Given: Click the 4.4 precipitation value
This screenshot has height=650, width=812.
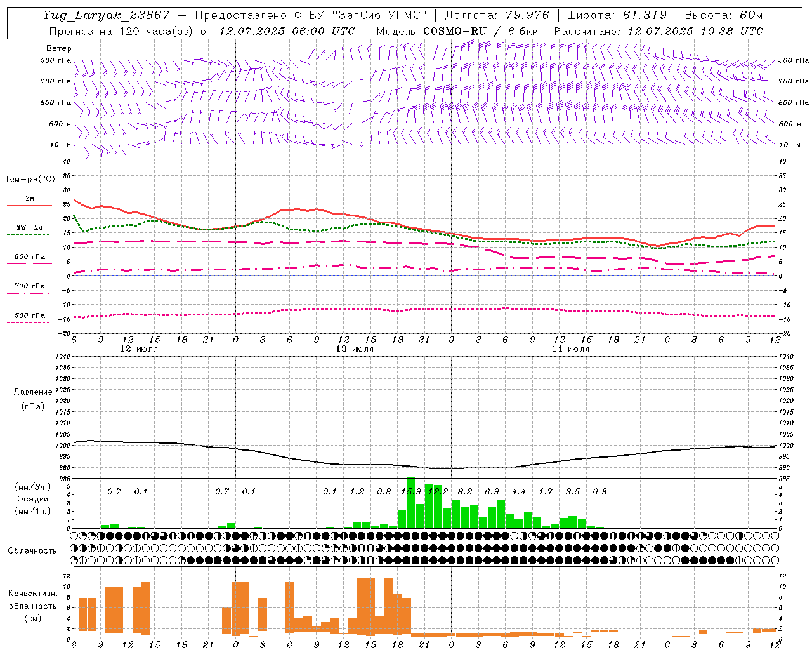Looking at the screenshot, I should (519, 491).
